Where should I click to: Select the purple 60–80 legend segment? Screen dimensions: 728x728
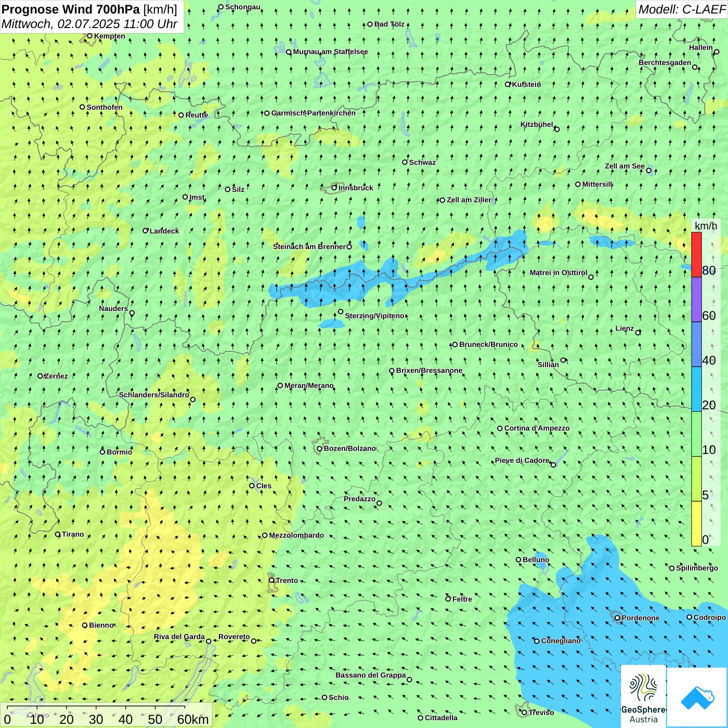pos(696,300)
